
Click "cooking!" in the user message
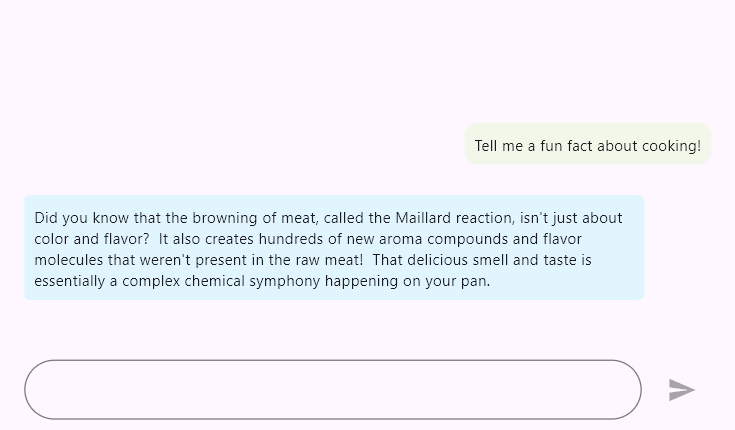[x=671, y=146]
